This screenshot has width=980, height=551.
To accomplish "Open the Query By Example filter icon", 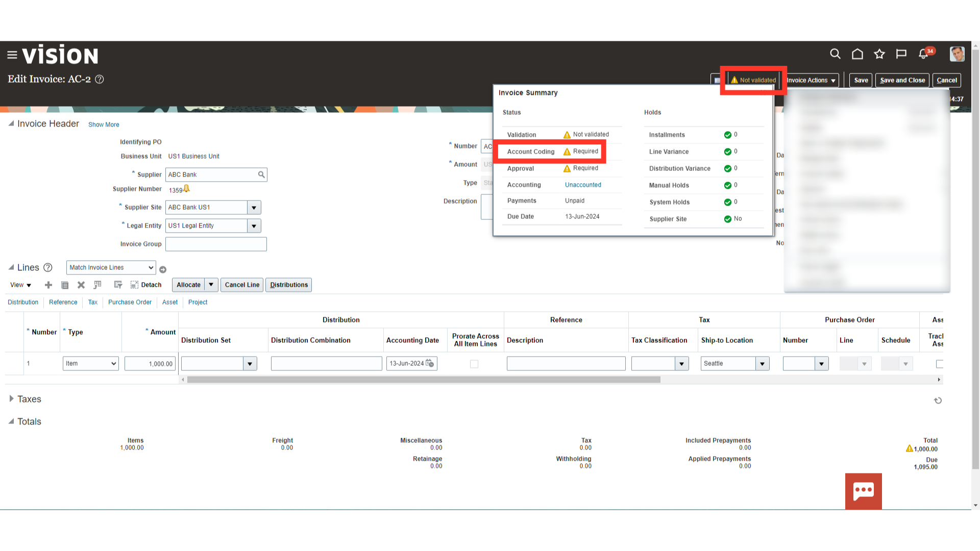I will click(x=118, y=285).
